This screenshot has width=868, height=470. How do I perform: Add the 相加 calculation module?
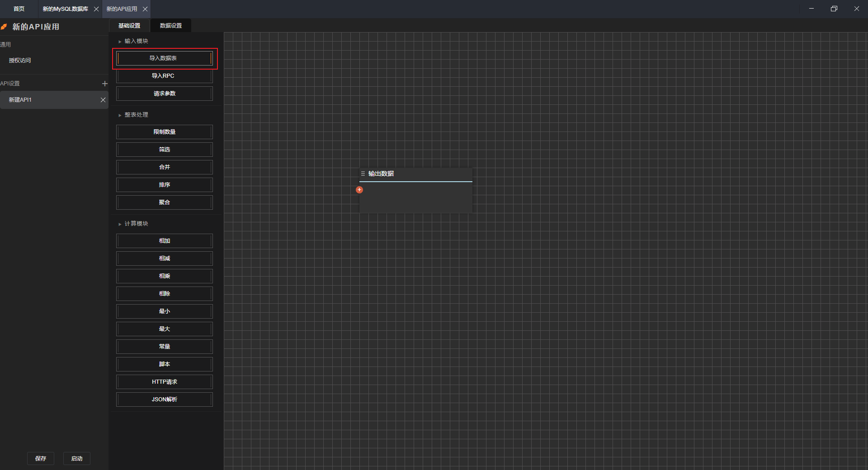165,241
